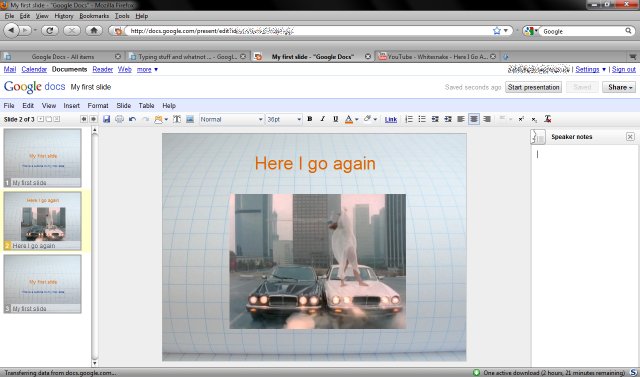640x377 pixels.
Task: Select slide 3 thumbnail in the panel
Action: coord(42,284)
